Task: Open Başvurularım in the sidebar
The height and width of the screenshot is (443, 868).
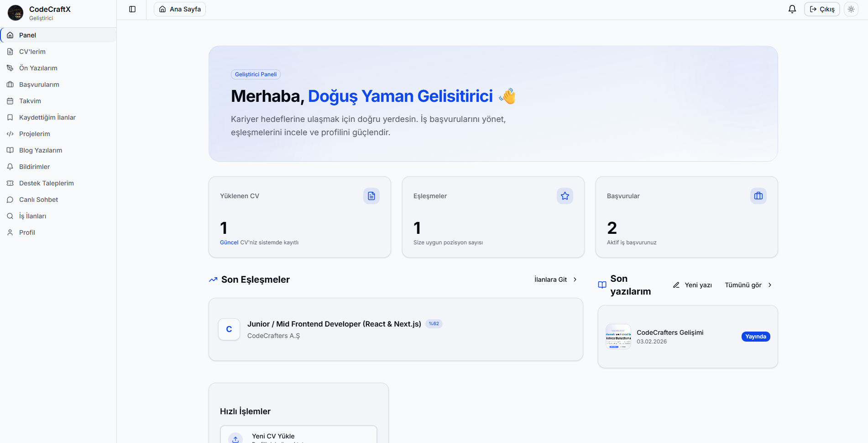Action: (39, 84)
